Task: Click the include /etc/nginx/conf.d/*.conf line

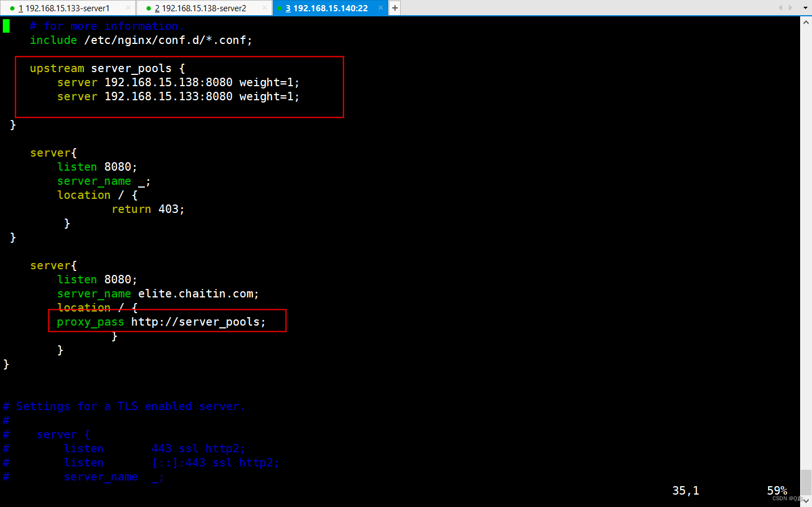Action: (141, 40)
